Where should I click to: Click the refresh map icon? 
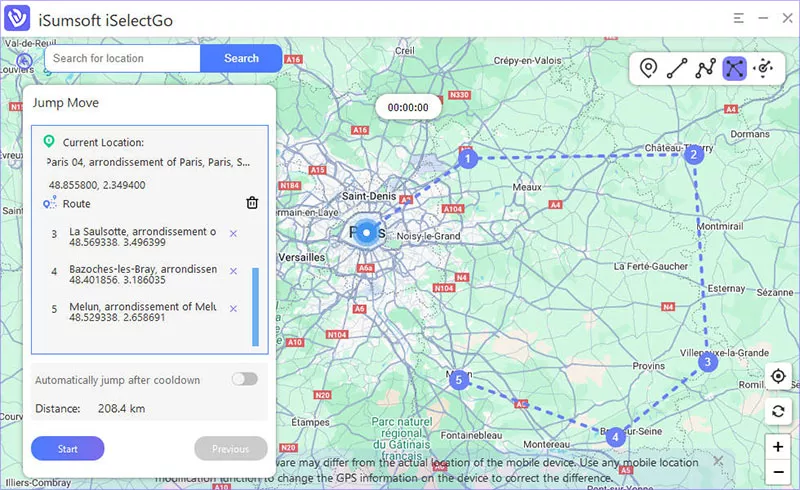(778, 411)
